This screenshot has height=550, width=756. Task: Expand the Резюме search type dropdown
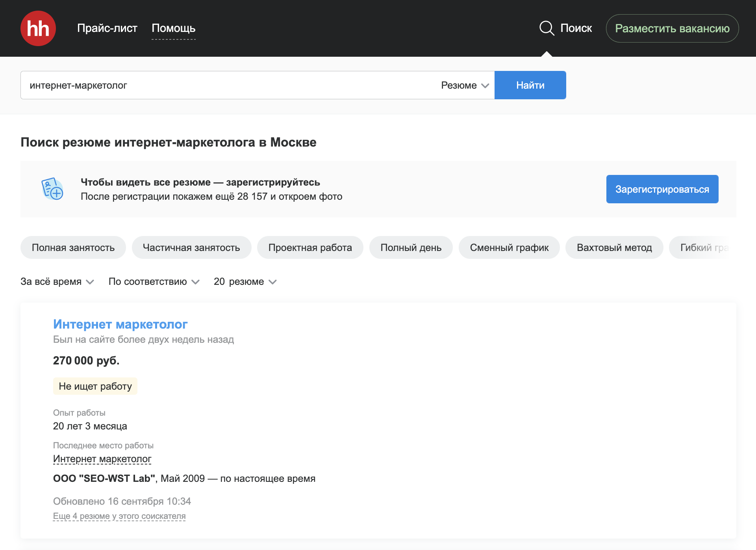[465, 85]
